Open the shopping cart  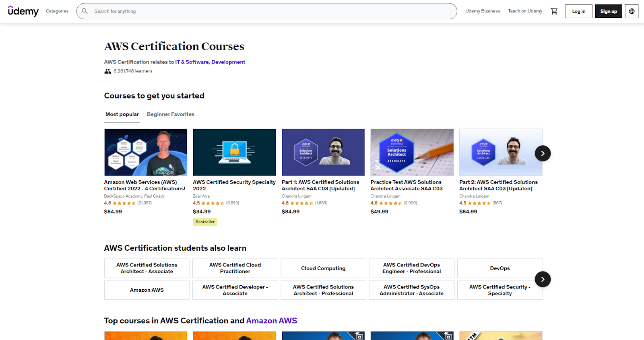pyautogui.click(x=554, y=11)
